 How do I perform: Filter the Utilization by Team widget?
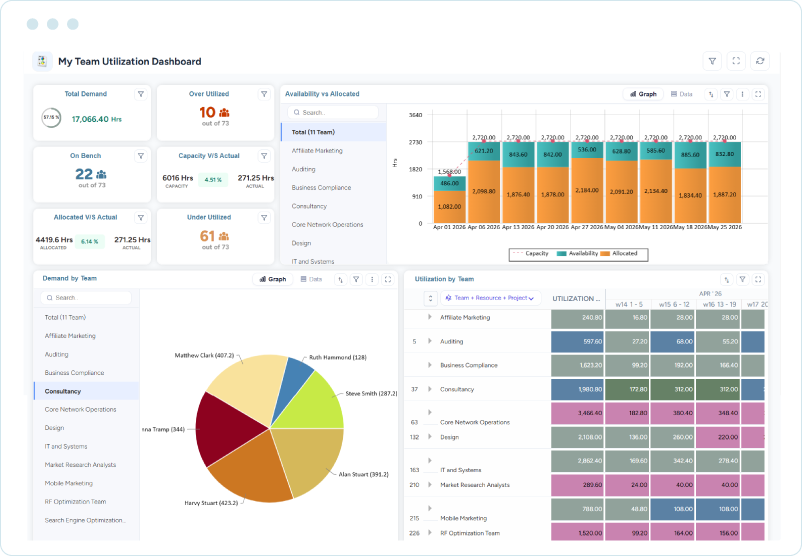tap(742, 279)
